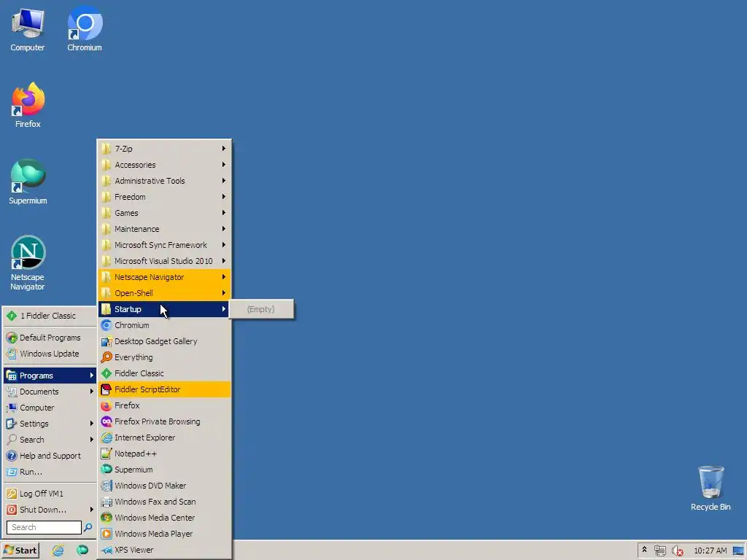Open the Programs submenu in Start menu

click(50, 376)
